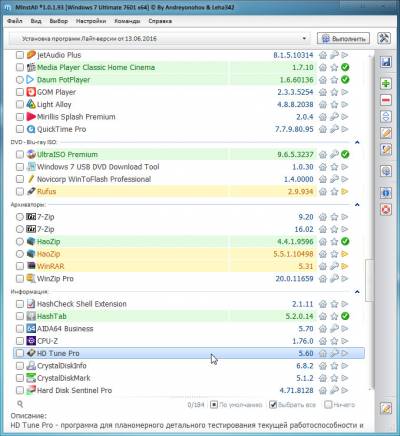Open the Вид menu
Screen dimensions: 400x436
click(36, 21)
